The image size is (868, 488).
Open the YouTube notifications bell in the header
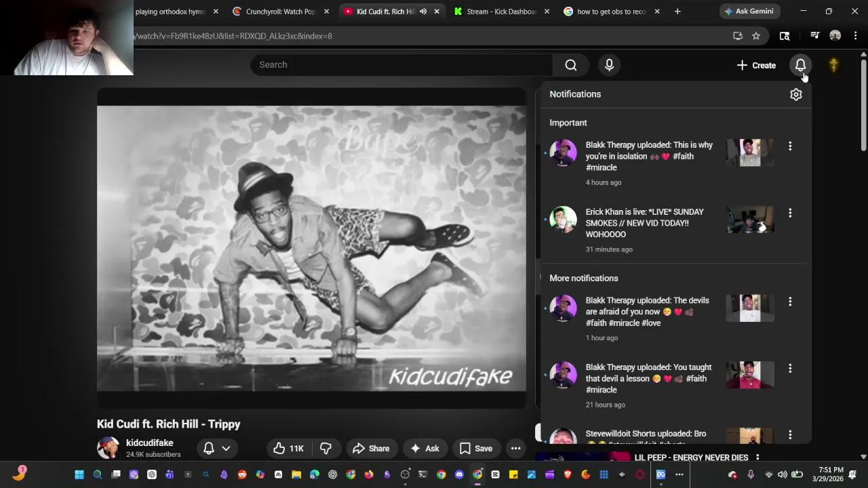click(x=800, y=65)
